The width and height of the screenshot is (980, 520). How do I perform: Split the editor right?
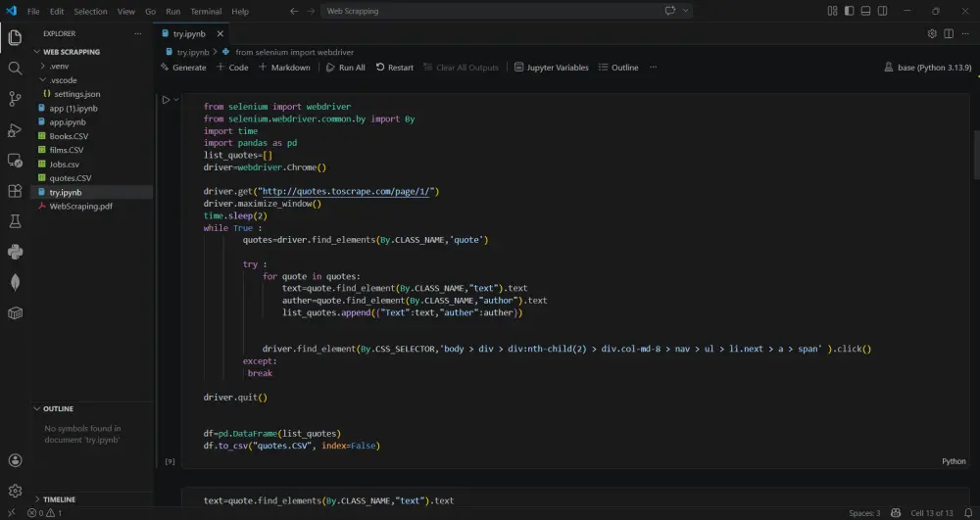click(949, 33)
